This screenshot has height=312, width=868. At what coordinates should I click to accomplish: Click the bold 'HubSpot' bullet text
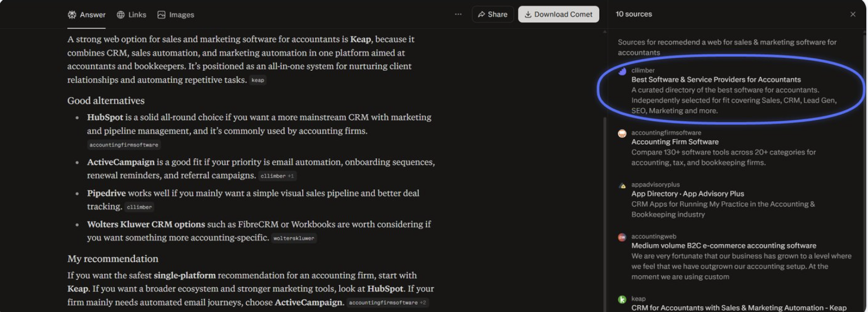(x=105, y=117)
